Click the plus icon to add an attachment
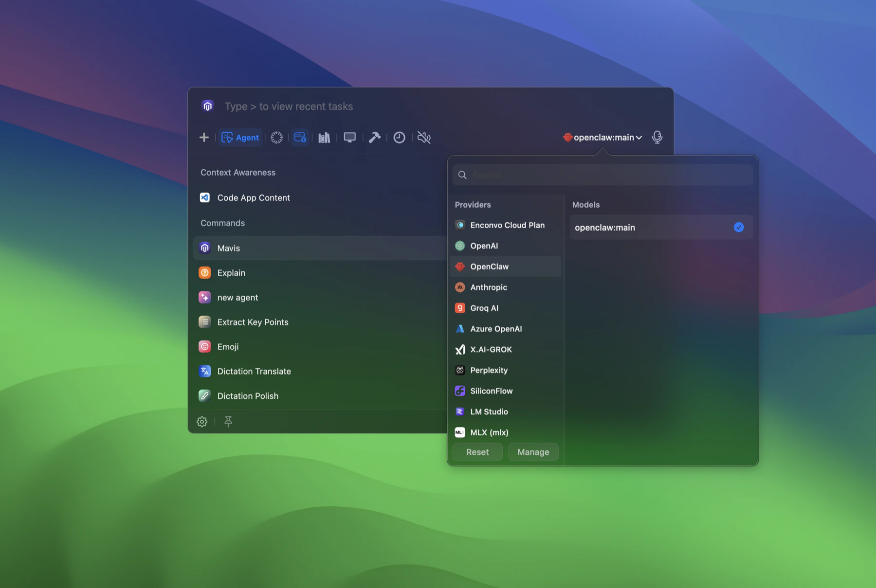The image size is (876, 588). [204, 138]
